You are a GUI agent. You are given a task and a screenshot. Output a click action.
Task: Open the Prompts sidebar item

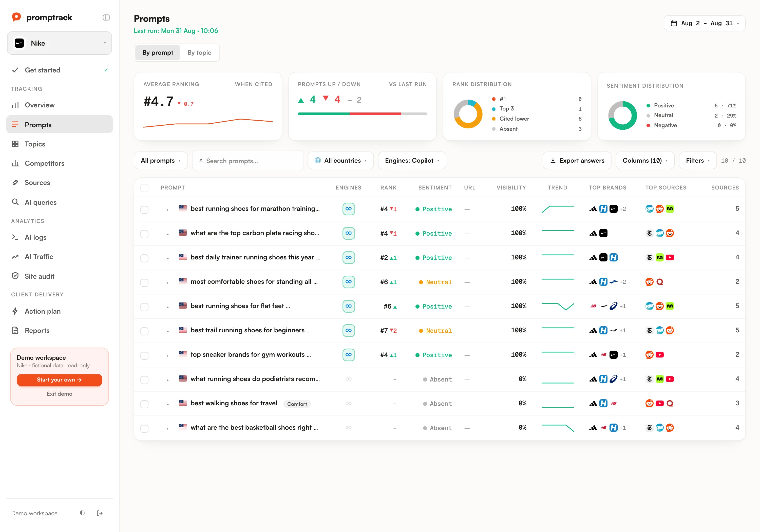click(x=60, y=124)
